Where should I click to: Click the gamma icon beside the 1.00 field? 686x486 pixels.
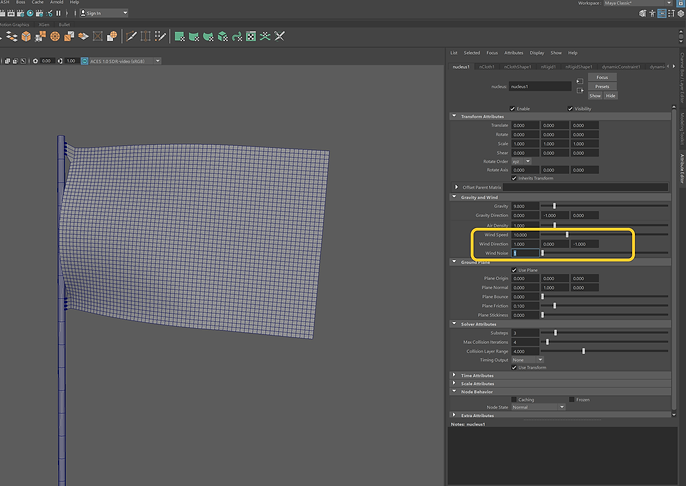click(x=60, y=61)
